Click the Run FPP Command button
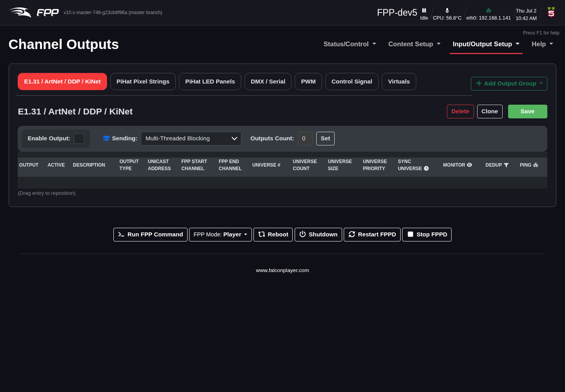 click(x=150, y=234)
